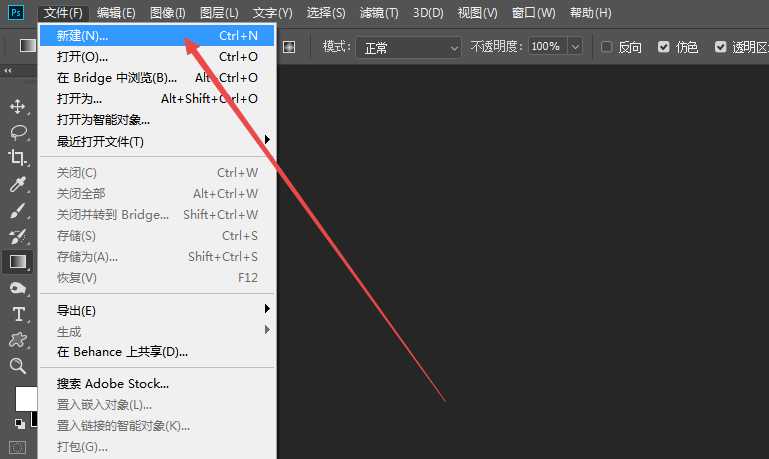Select the Custom Shape tool
Screen dimensions: 769x459
coord(18,339)
